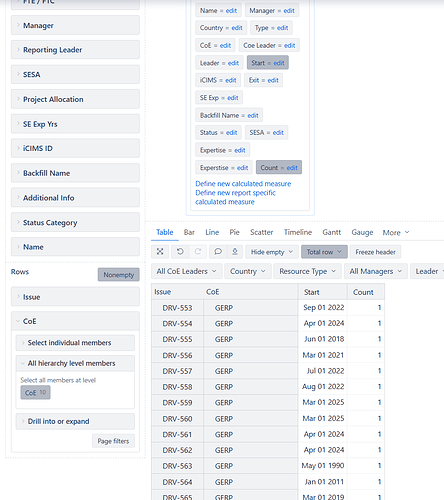
Task: Open the Leader filter dropdown
Action: 427,271
